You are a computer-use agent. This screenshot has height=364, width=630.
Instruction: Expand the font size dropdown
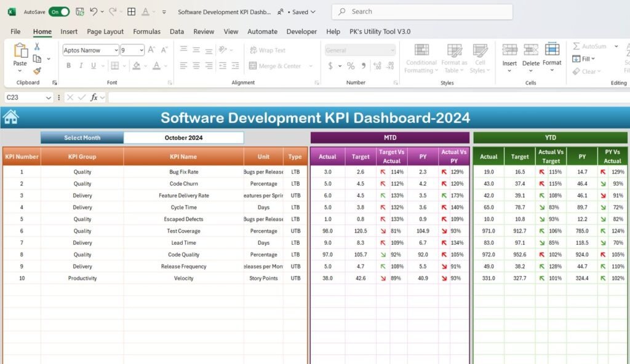point(141,50)
